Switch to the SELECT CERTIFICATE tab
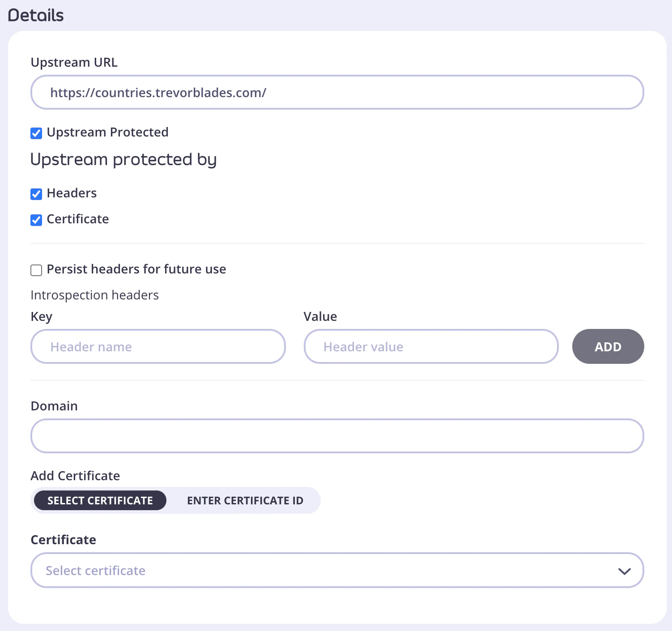The width and height of the screenshot is (672, 631). tap(100, 500)
